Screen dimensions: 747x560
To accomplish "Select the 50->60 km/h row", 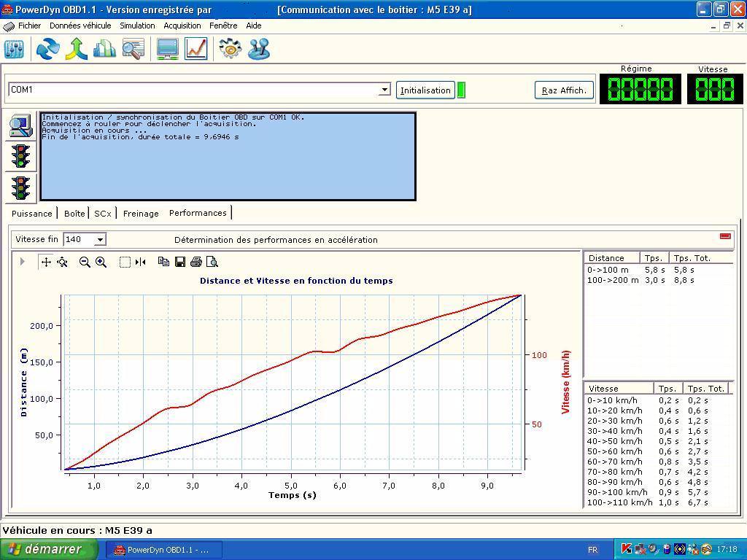I will 659,451.
